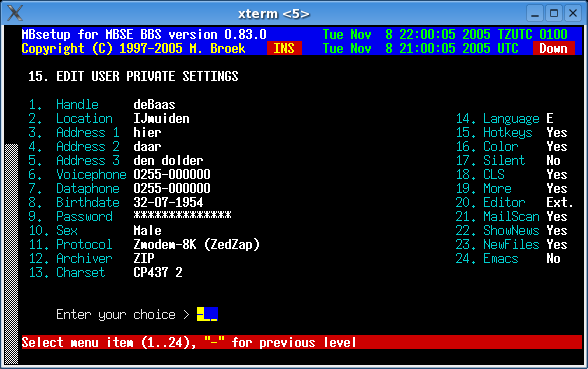This screenshot has height=369, width=588.
Task: Select menu item 19. More
Action: 483,188
